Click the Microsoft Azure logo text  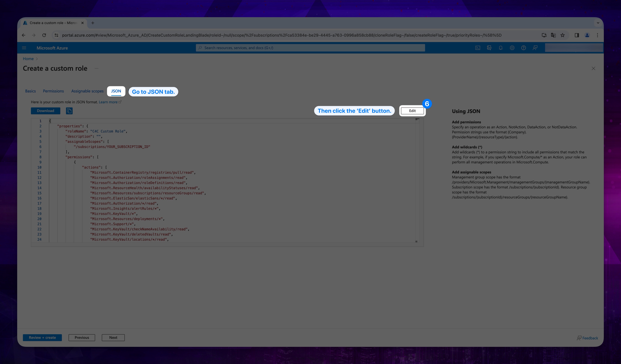[x=52, y=48]
